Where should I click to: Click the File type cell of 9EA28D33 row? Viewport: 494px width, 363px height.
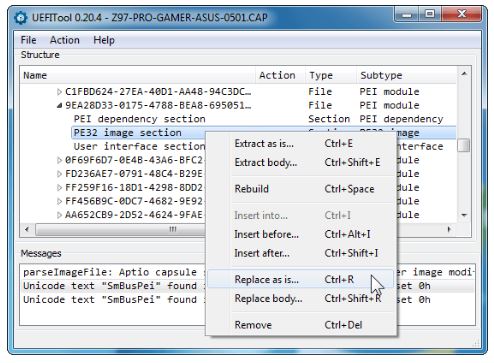point(320,105)
